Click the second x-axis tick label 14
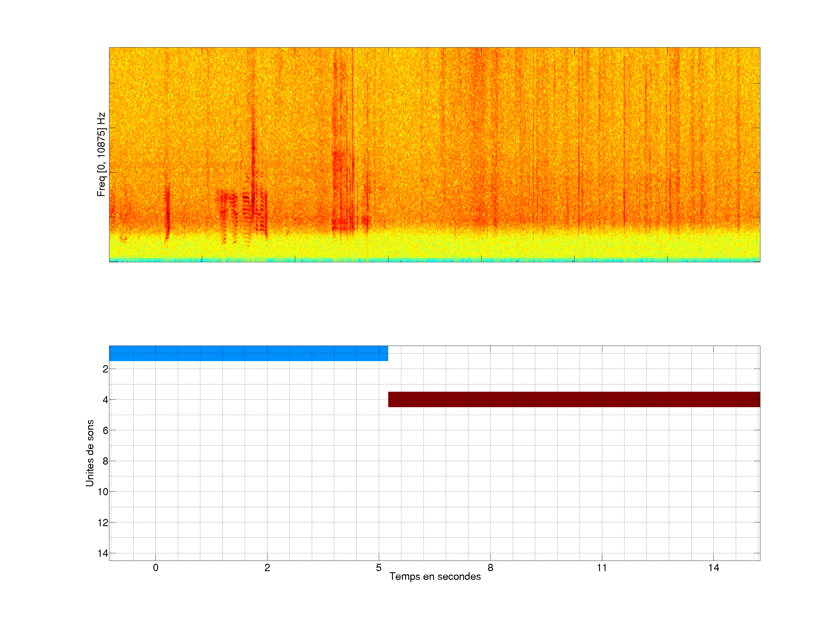Screen dimensions: 840x630 pos(713,568)
